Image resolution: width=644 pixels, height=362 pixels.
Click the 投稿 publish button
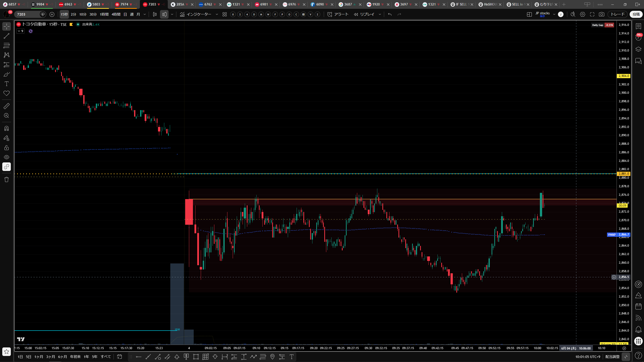(636, 14)
